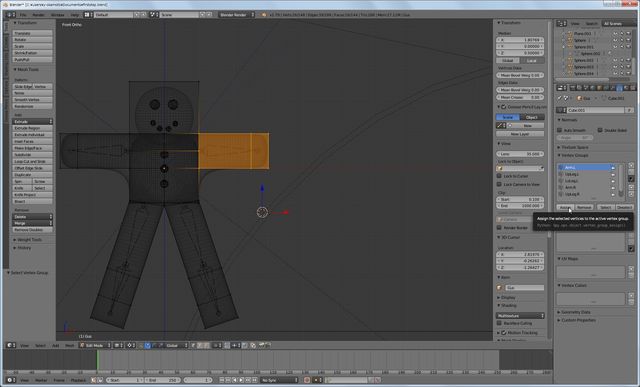This screenshot has width=640, height=387.
Task: Click the screen layout browse icon
Action: tap(89, 15)
